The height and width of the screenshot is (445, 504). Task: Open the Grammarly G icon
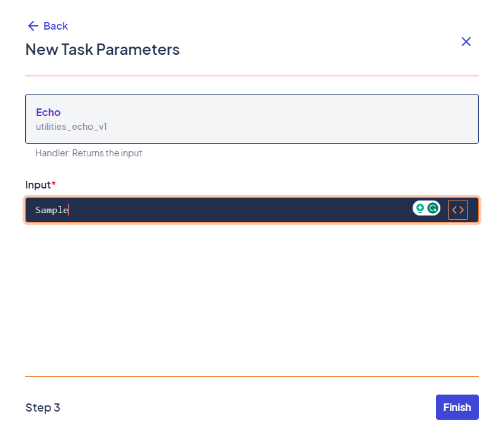(x=433, y=209)
